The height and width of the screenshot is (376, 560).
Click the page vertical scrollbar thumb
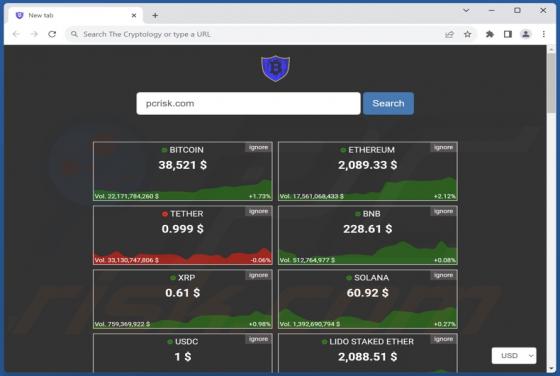pyautogui.click(x=551, y=84)
